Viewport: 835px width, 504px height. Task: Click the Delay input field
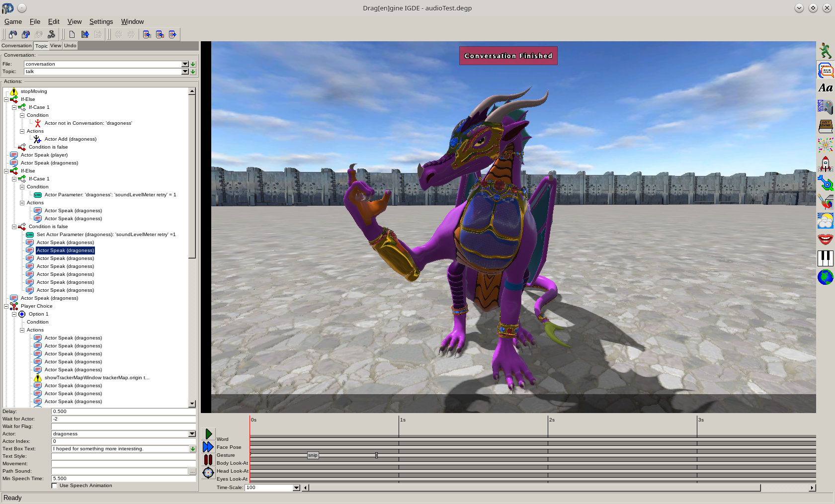point(123,412)
